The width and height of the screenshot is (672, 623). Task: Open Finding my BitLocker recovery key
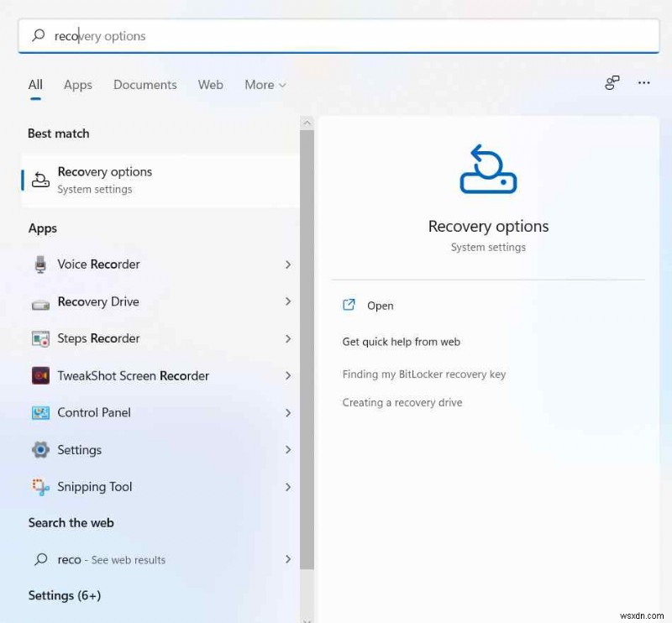pyautogui.click(x=424, y=374)
